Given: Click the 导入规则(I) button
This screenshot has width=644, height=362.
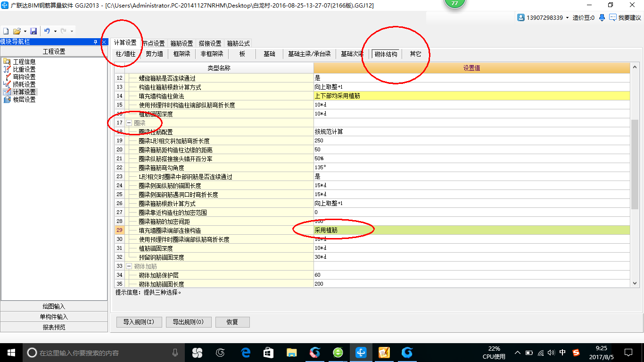Looking at the screenshot, I should click(139, 322).
